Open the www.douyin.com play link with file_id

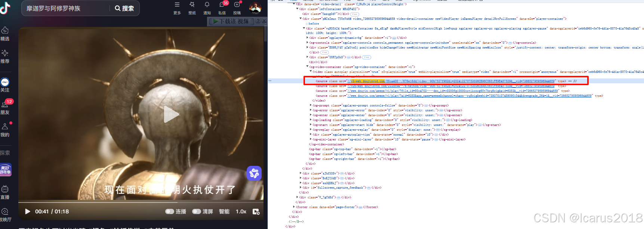[453, 91]
